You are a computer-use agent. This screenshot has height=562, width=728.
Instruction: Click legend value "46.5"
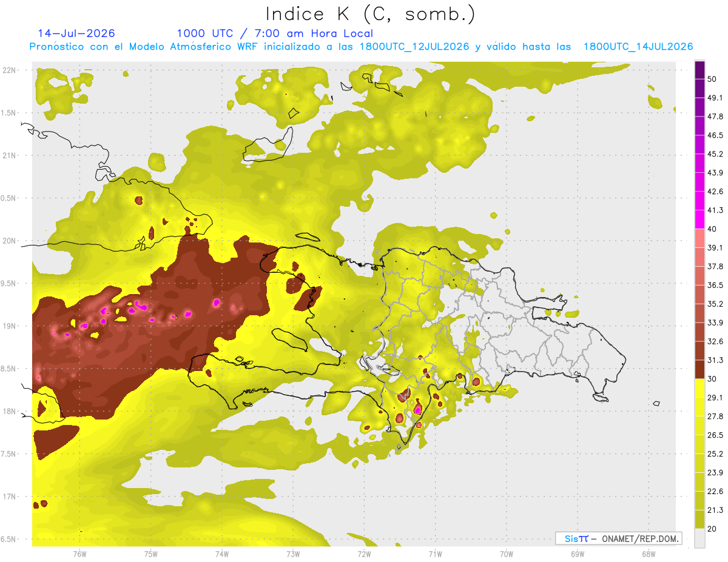point(715,136)
